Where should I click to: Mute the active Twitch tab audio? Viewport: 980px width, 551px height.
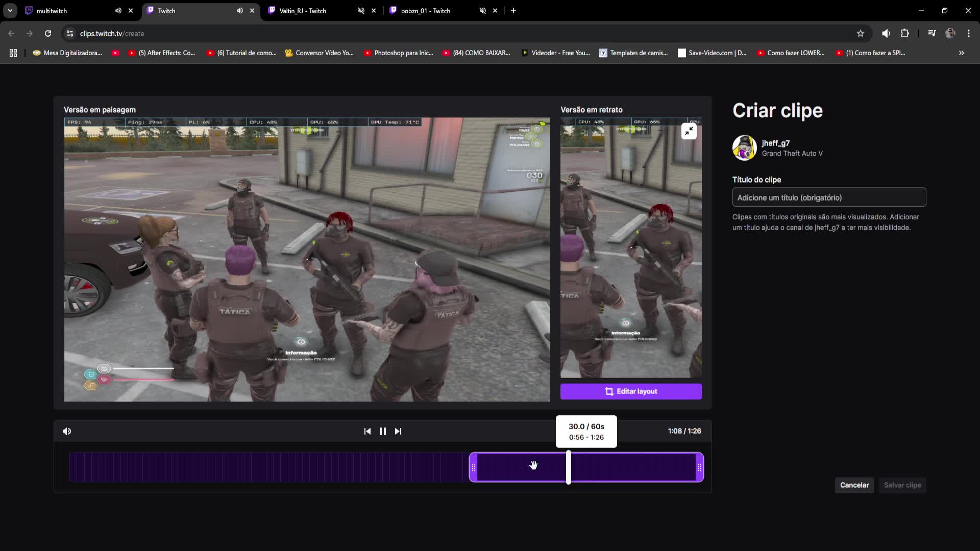(x=240, y=11)
